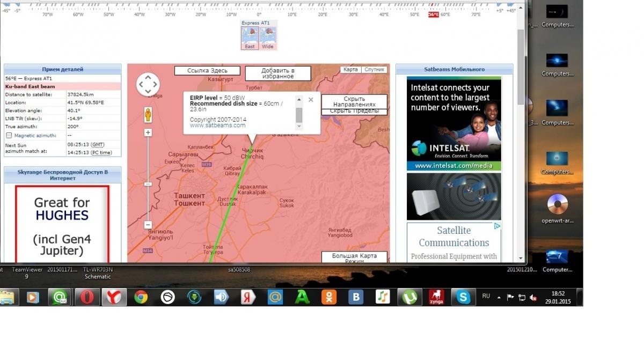The width and height of the screenshot is (644, 362).
Task: Open the white circular browser icon in taskbar
Action: [168, 297]
